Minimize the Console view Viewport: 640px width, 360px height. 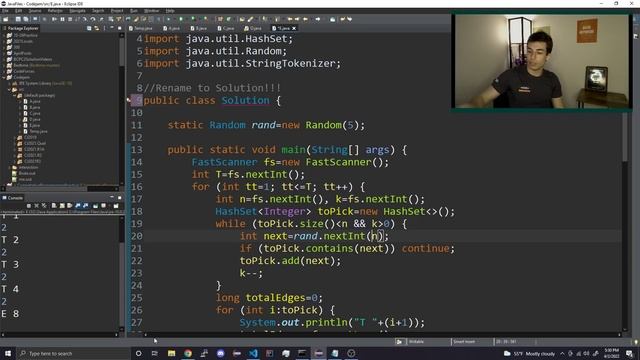tap(112, 198)
